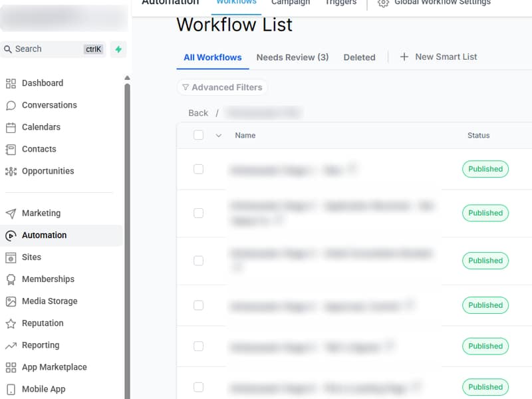This screenshot has height=399, width=532.
Task: Open App Marketplace section
Action: coord(46,367)
